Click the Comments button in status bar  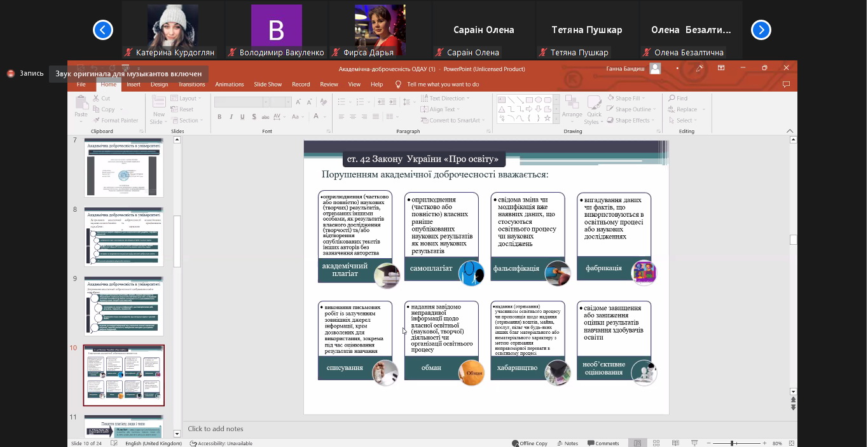(x=602, y=443)
